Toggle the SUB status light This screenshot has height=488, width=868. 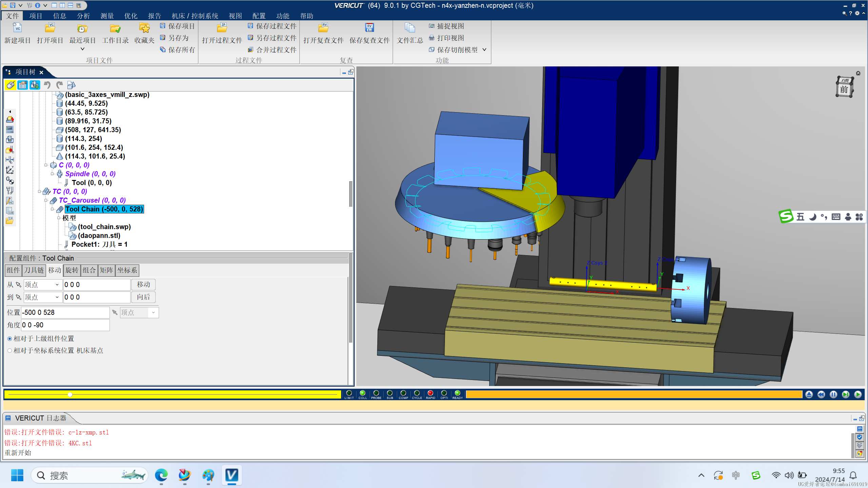pyautogui.click(x=390, y=393)
